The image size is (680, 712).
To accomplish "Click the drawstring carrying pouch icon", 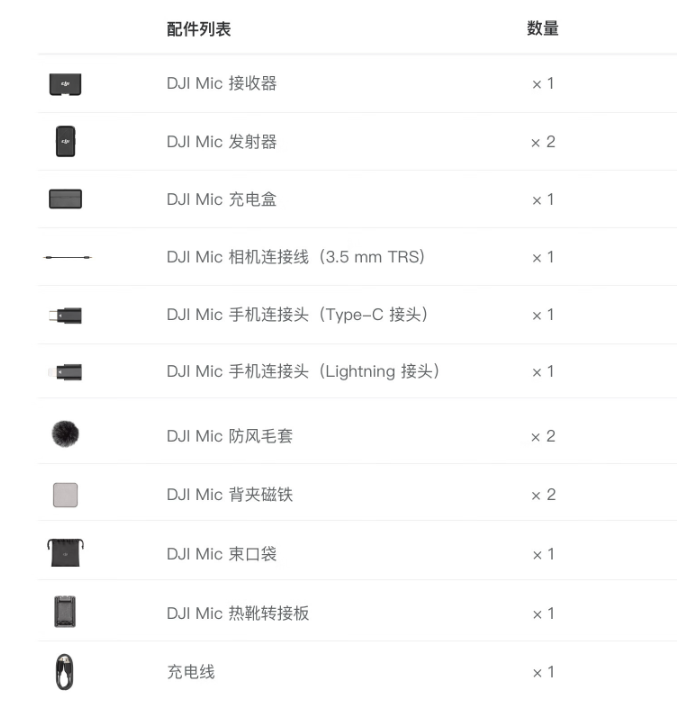I will click(x=65, y=553).
